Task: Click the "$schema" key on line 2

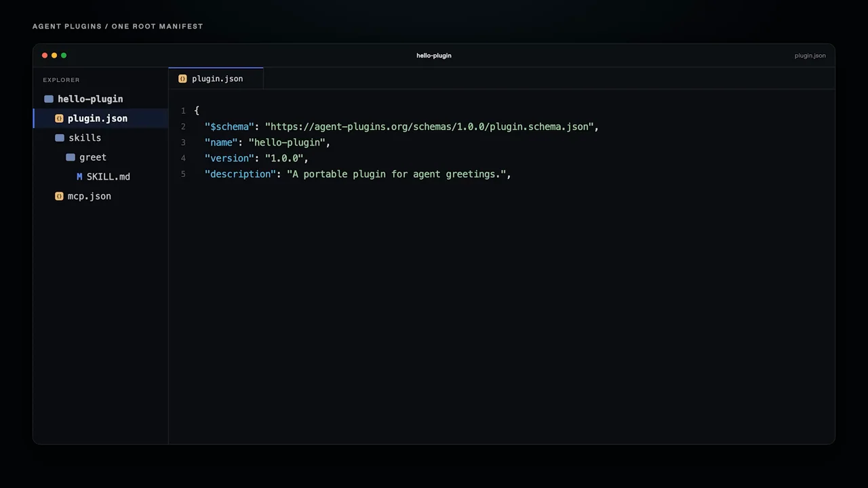Action: click(x=229, y=127)
